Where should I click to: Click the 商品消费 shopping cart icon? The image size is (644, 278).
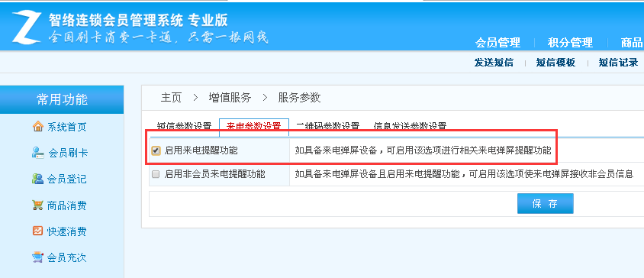37,205
